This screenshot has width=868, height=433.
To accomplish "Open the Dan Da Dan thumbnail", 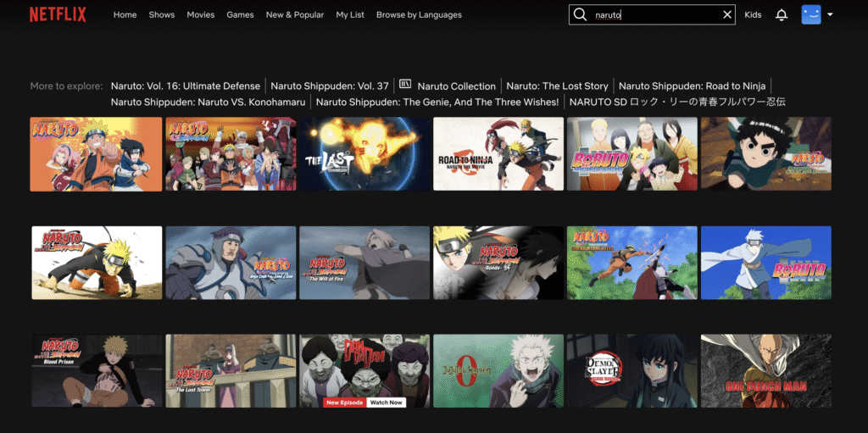I will tap(364, 370).
